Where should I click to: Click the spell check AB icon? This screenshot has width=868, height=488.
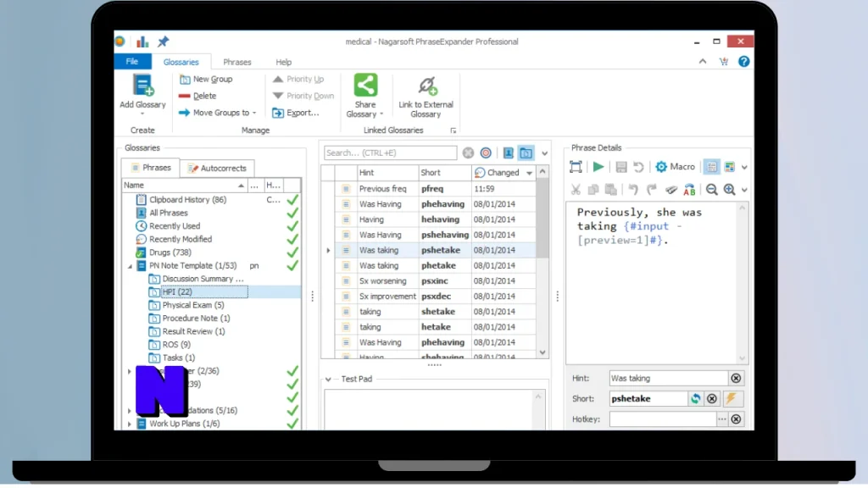coord(689,190)
